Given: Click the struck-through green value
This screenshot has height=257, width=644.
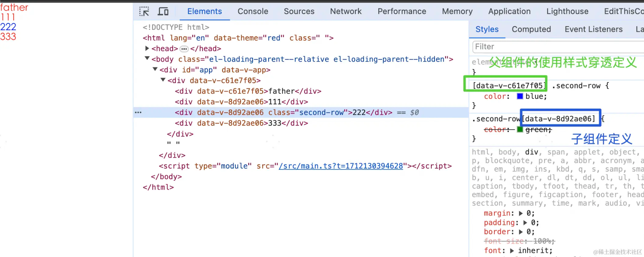Looking at the screenshot, I should pyautogui.click(x=537, y=130).
